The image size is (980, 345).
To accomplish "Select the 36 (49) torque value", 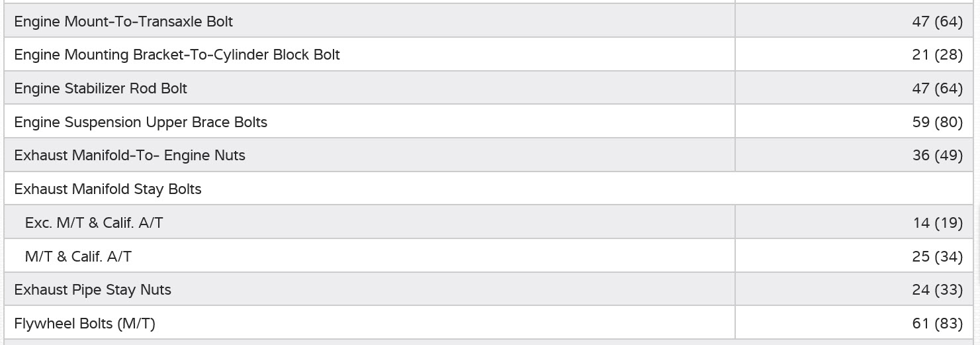I will (x=936, y=156).
